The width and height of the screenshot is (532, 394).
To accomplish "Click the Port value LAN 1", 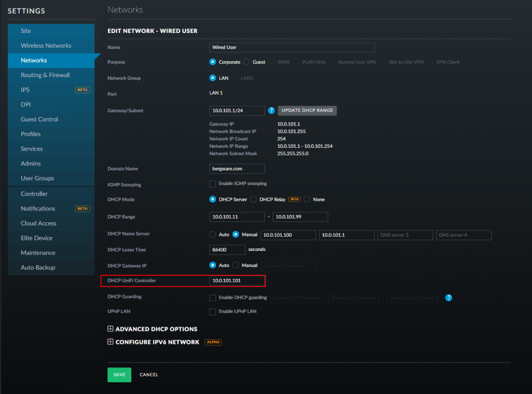I will pyautogui.click(x=216, y=93).
